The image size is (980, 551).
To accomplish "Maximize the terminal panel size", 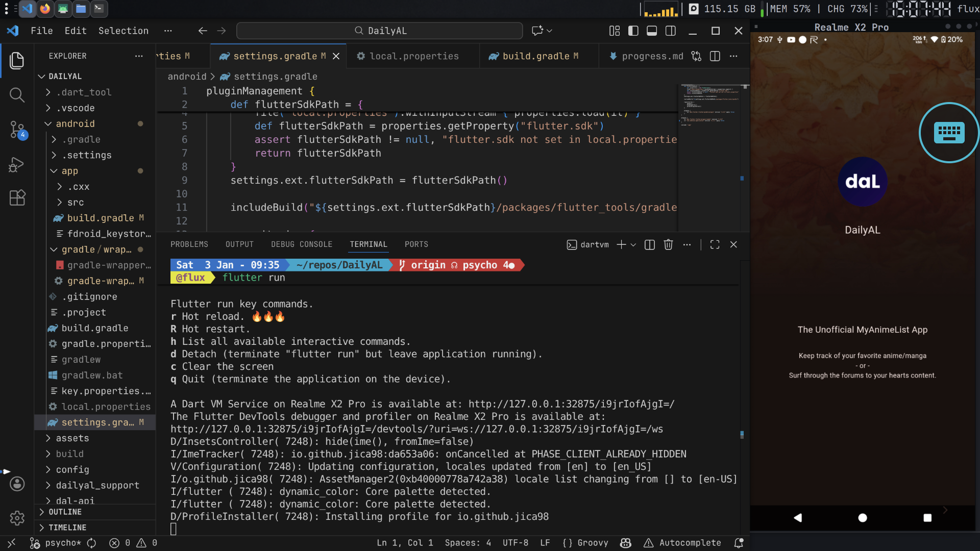I will tap(715, 245).
